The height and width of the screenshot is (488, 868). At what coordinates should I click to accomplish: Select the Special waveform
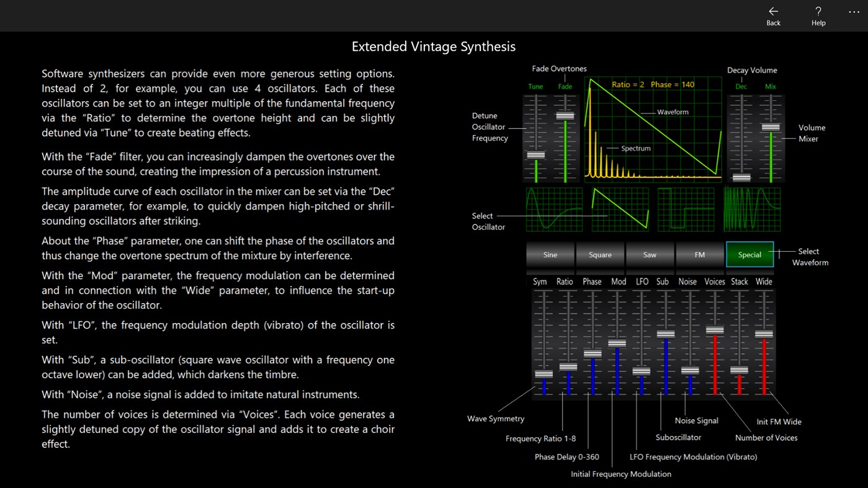pyautogui.click(x=749, y=254)
